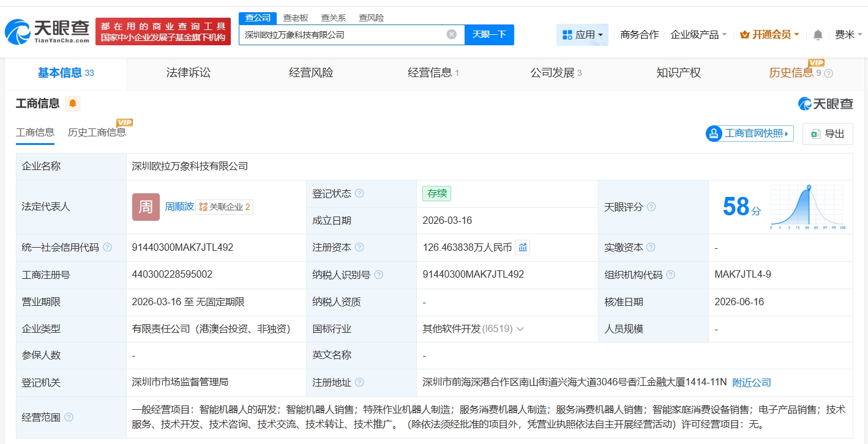
Task: Click help icon next to 登记状态
Action: (x=359, y=193)
